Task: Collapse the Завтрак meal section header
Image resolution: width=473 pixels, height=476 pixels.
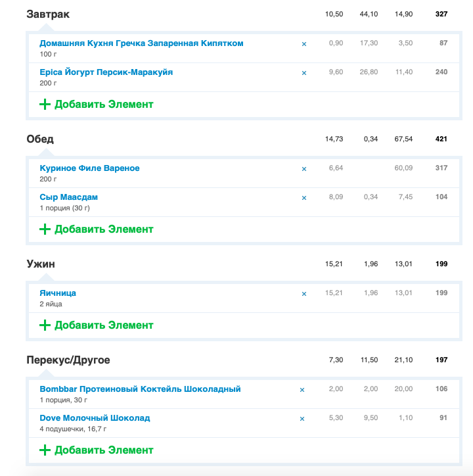Action: point(48,14)
